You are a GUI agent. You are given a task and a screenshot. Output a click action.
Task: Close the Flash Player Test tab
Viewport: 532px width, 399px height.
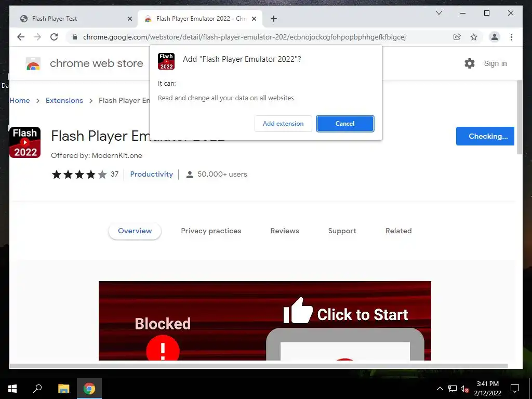click(129, 19)
